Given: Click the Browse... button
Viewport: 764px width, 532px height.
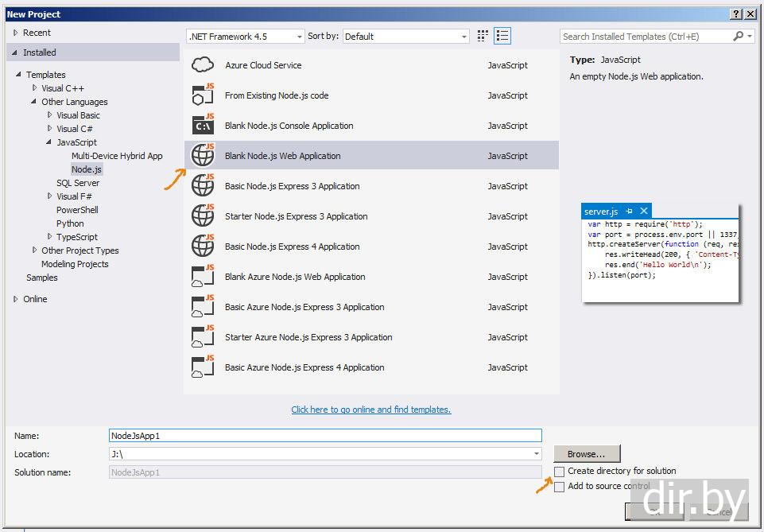Looking at the screenshot, I should pos(587,454).
